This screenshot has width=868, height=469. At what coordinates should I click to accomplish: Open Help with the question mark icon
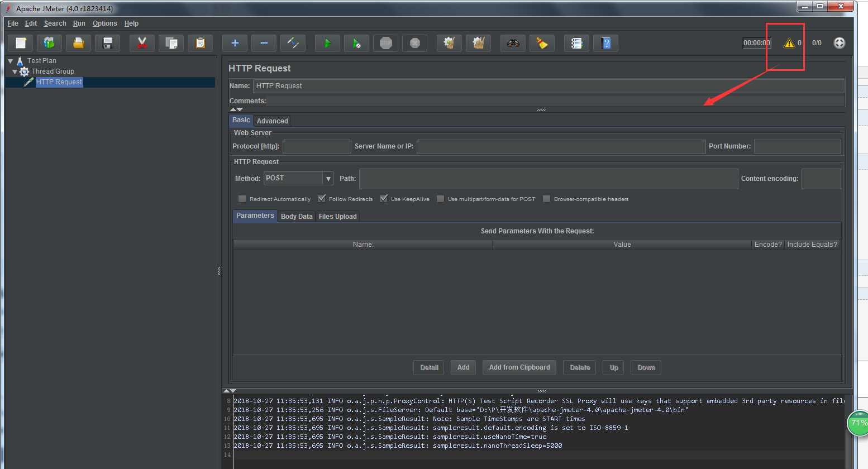point(606,43)
